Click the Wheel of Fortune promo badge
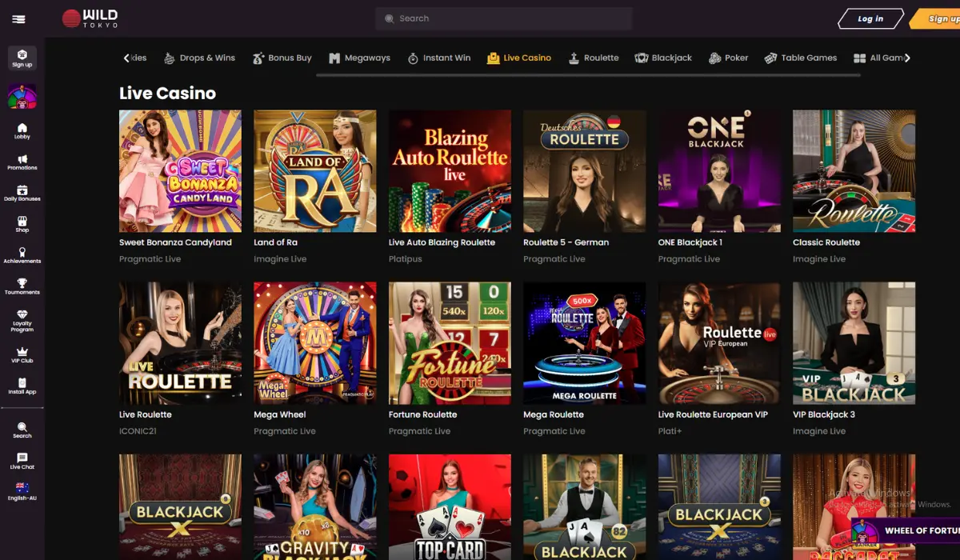 (905, 531)
